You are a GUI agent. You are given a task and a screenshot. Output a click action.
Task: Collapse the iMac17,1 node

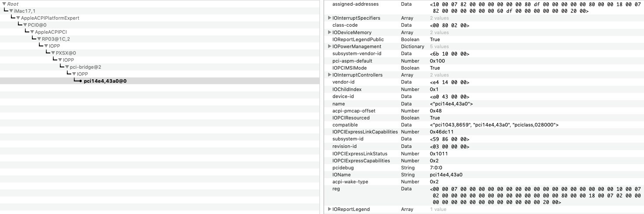11,11
